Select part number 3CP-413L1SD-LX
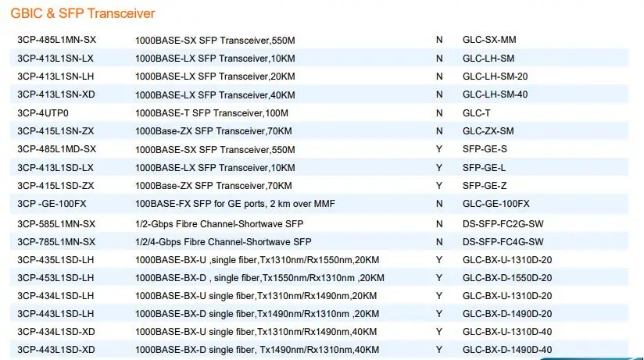This screenshot has height=360, width=644. tap(55, 167)
